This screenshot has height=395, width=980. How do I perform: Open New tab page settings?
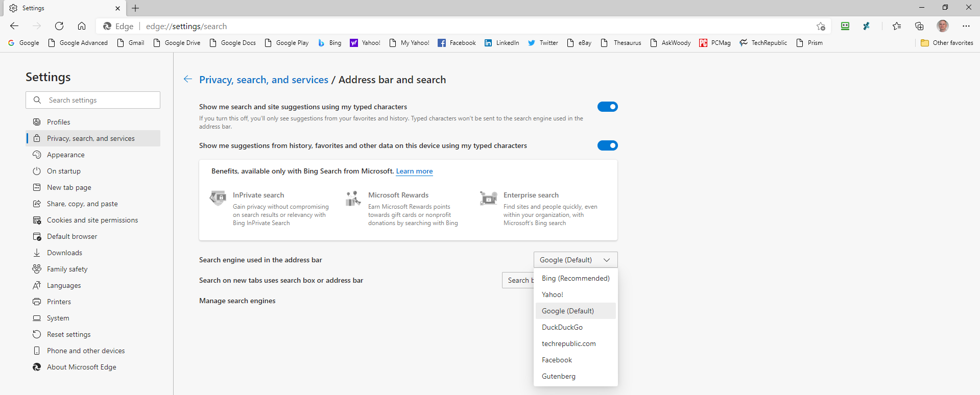93,187
